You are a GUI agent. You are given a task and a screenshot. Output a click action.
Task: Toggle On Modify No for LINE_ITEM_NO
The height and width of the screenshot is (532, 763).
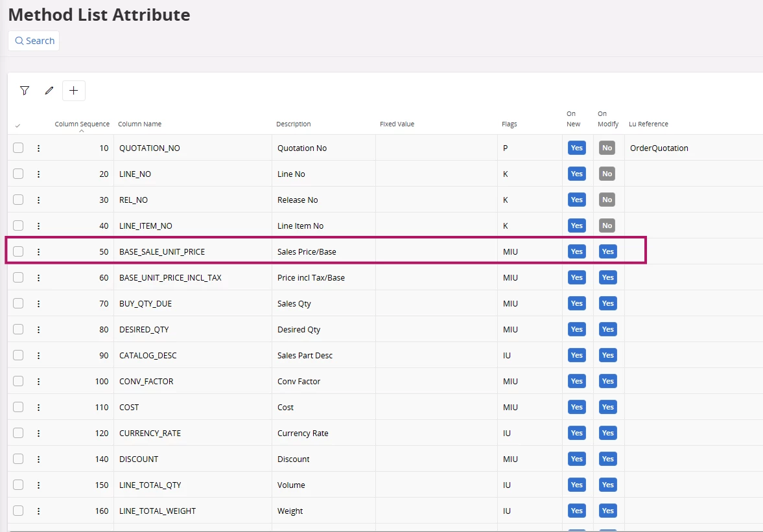(x=607, y=226)
